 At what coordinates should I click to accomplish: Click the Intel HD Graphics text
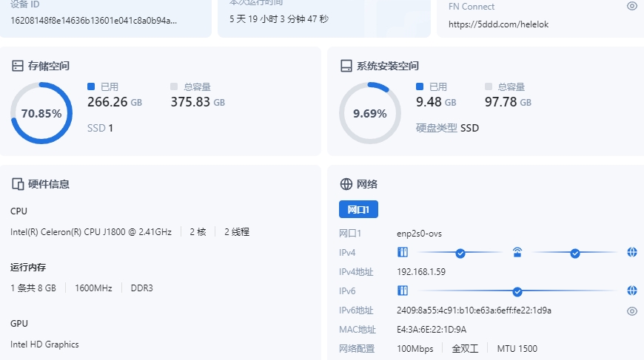point(44,344)
